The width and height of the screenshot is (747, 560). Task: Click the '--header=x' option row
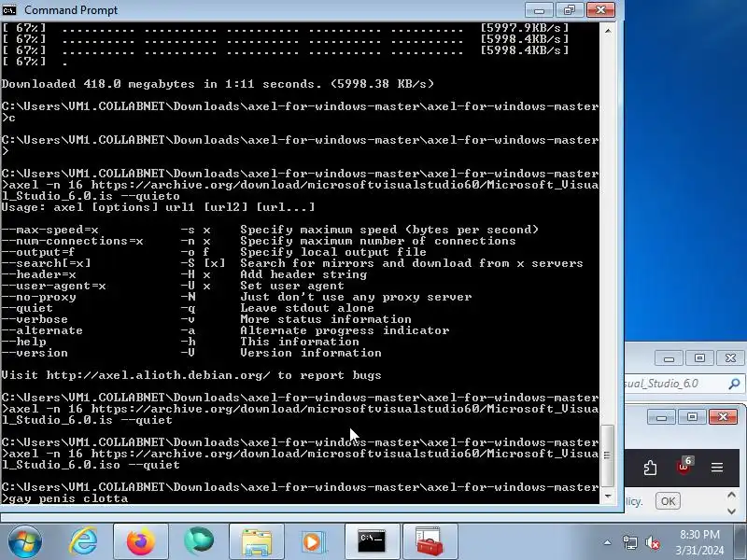coord(184,274)
